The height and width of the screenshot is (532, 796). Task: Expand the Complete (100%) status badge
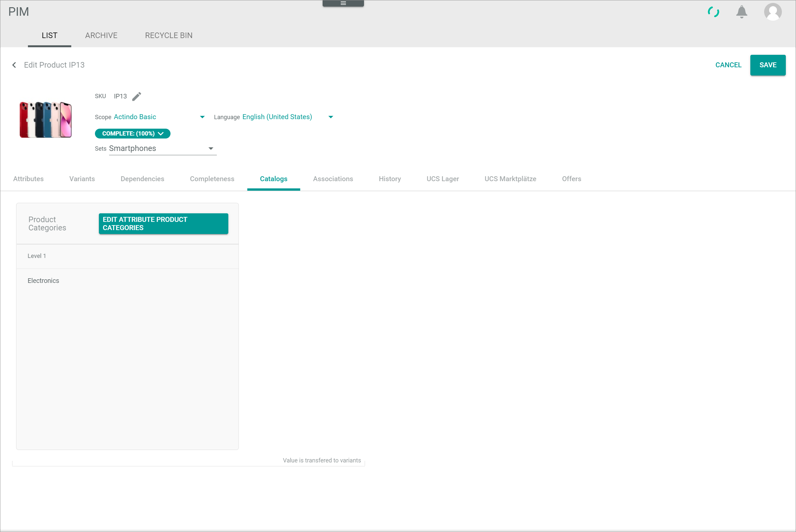[x=132, y=134]
